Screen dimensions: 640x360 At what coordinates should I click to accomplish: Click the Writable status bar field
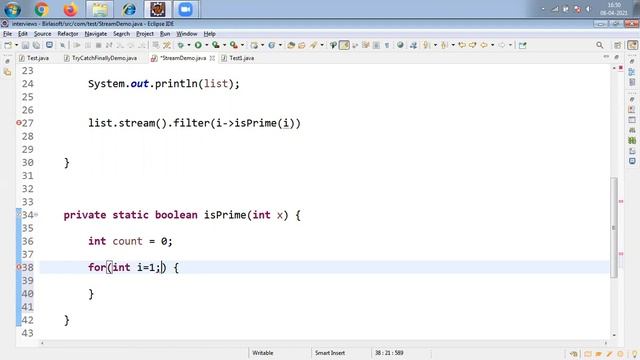tap(263, 353)
